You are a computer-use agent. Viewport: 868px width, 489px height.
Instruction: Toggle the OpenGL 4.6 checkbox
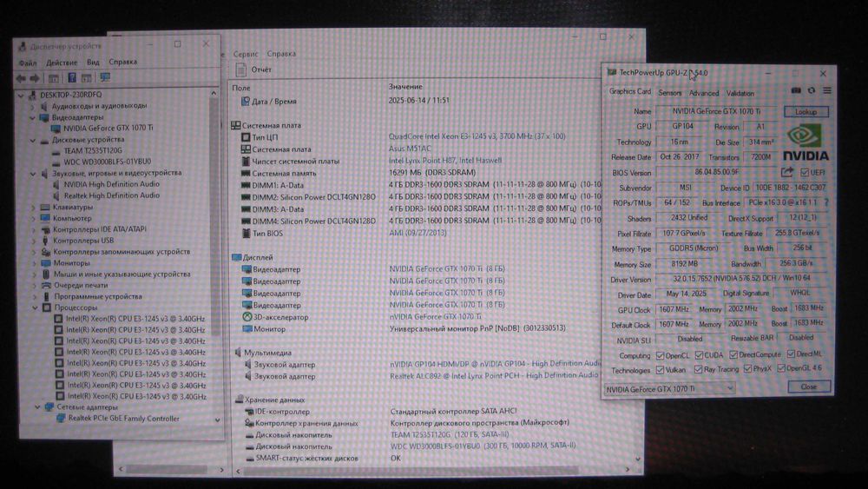tap(781, 368)
